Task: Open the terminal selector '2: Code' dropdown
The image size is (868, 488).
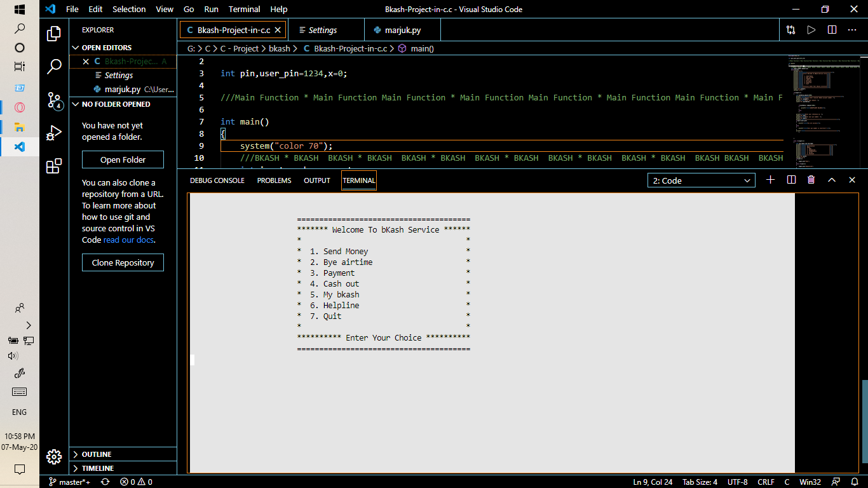Action: point(702,180)
